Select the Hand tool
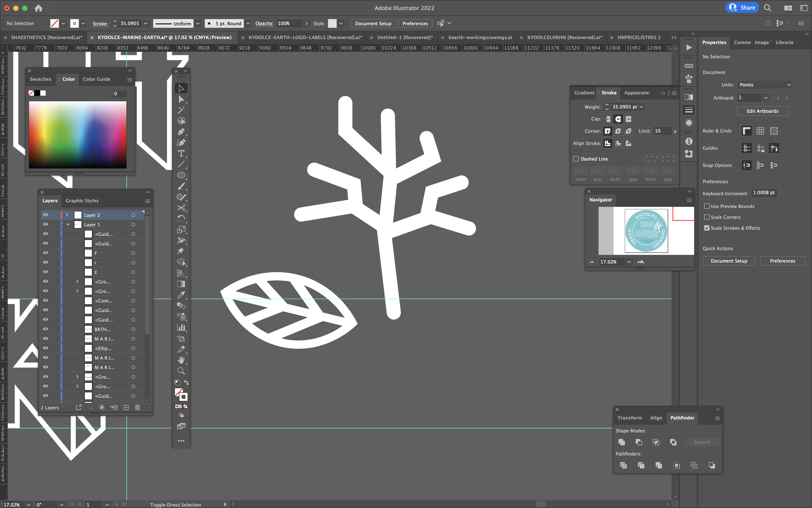812x508 pixels. click(181, 360)
